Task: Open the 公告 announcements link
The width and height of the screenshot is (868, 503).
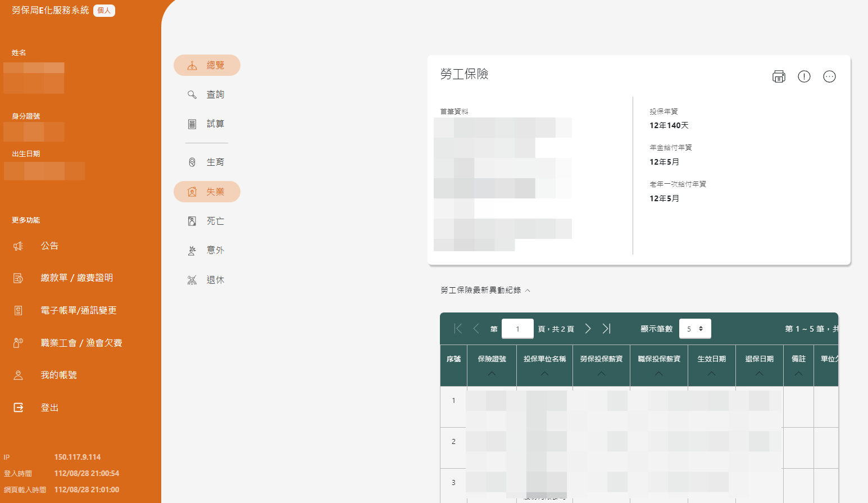Action: tap(49, 246)
